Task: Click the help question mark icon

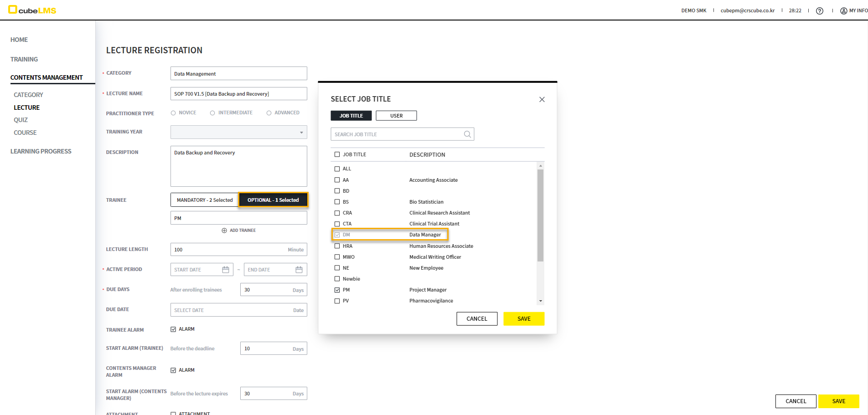Action: click(819, 11)
